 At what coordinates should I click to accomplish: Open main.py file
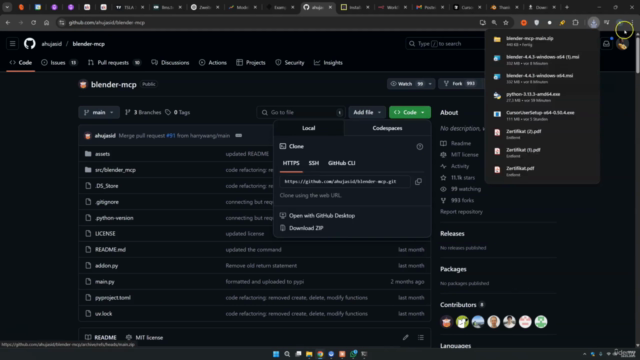pos(104,282)
